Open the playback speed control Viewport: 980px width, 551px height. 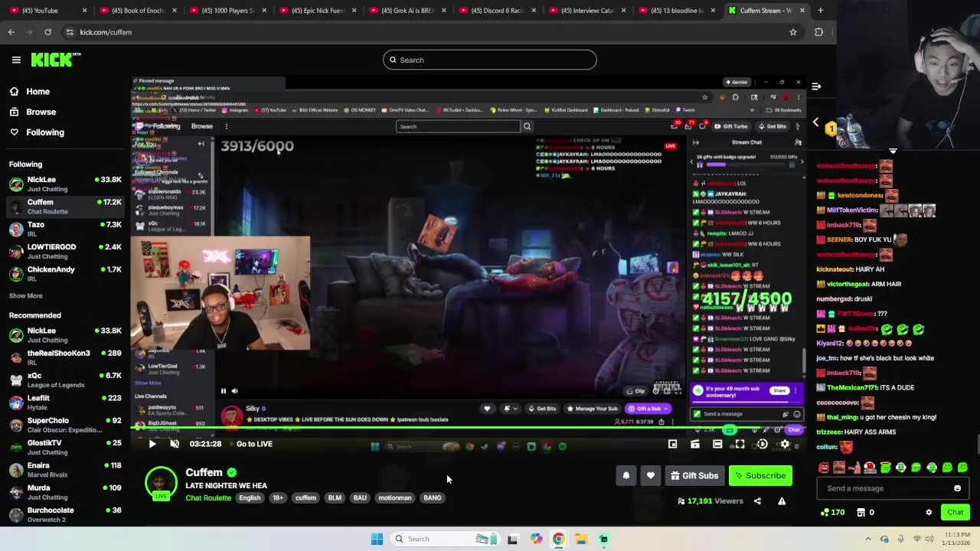click(x=762, y=444)
